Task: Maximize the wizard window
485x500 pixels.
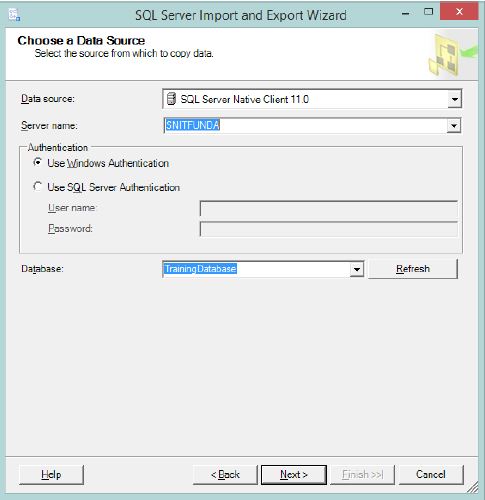Action: pos(428,12)
